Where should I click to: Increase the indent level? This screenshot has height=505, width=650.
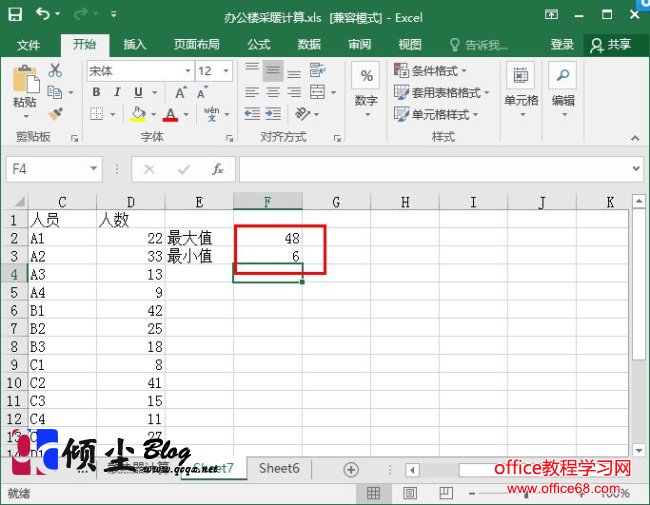coord(273,114)
